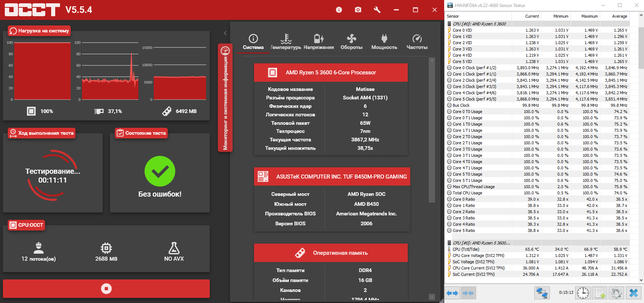Stop the running OCCT test
Screen dimensions: 644x303
[x=106, y=289]
